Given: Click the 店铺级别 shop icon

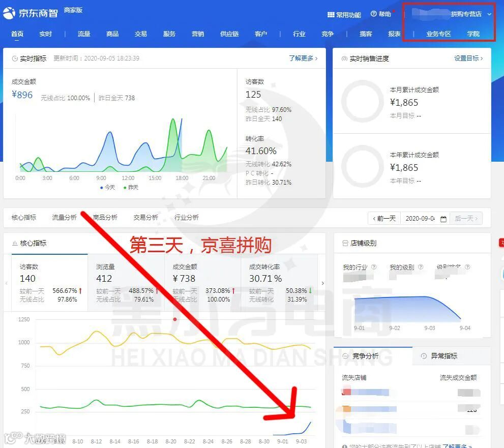Looking at the screenshot, I should click(x=345, y=243).
